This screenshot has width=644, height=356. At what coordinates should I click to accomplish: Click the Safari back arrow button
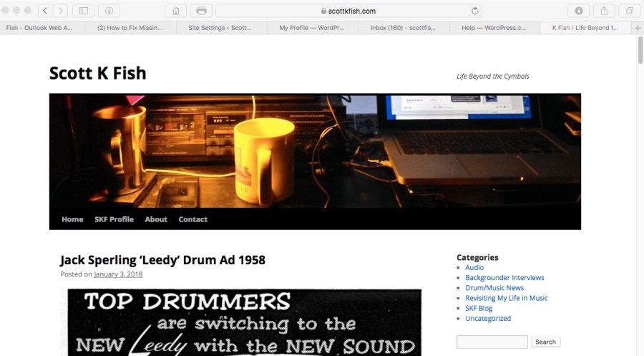(x=45, y=11)
